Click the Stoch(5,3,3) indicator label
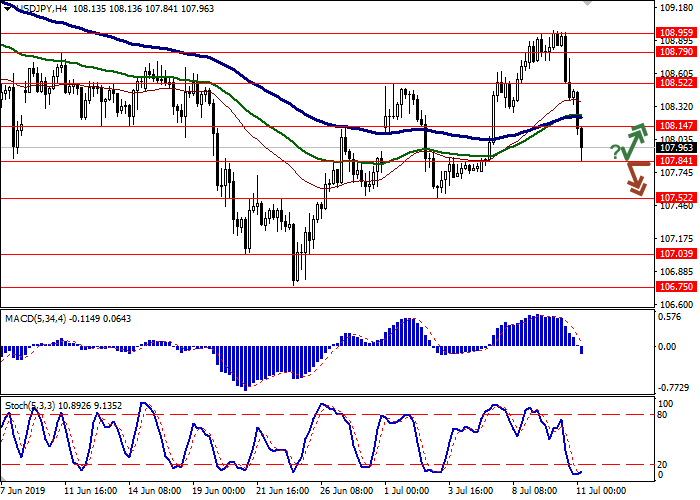 (32, 407)
